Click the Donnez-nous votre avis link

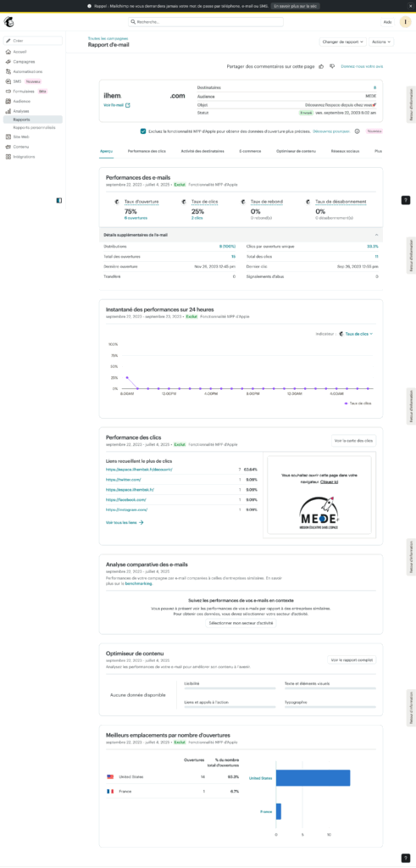coord(362,66)
